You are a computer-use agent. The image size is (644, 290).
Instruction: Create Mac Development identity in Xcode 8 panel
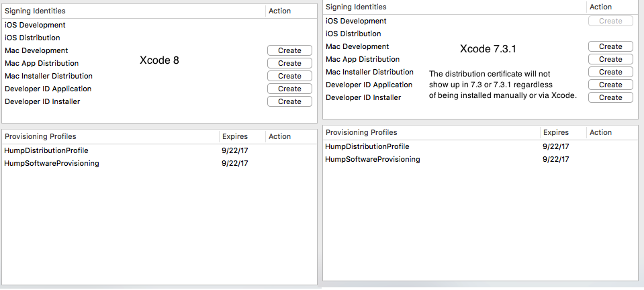tap(289, 50)
